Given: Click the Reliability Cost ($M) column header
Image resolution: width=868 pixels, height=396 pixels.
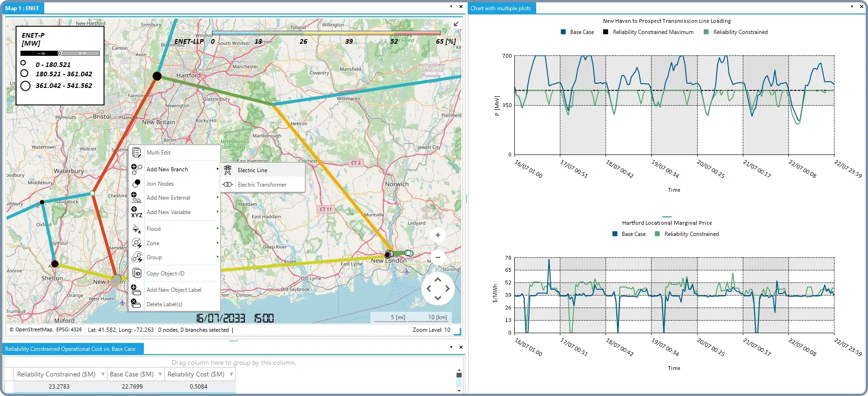Looking at the screenshot, I should (195, 374).
